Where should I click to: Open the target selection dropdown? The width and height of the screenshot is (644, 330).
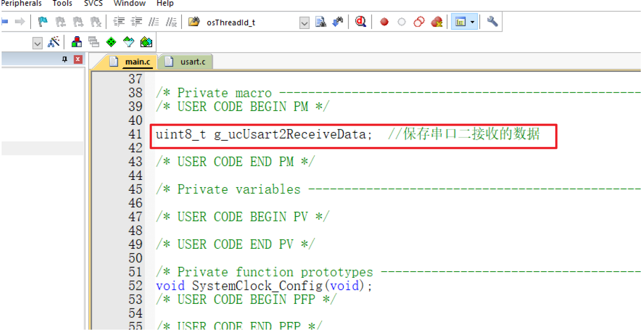point(37,43)
